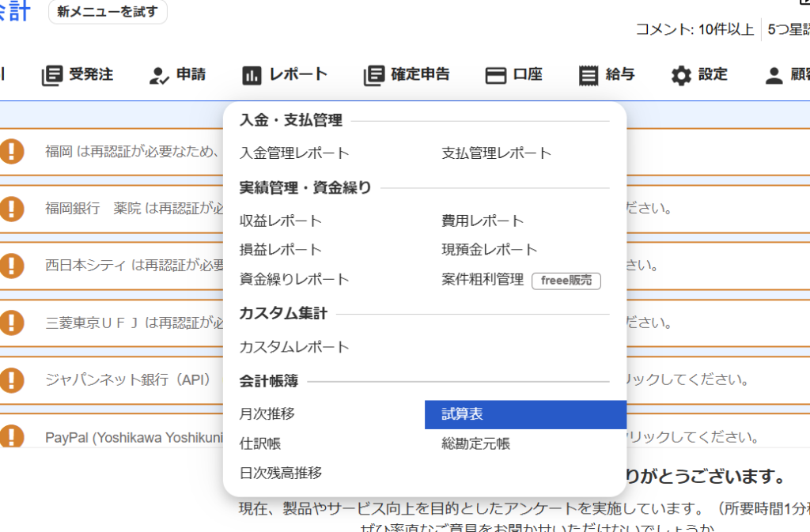
Task: Select 案件粗利管理 menu entry
Action: 483,280
